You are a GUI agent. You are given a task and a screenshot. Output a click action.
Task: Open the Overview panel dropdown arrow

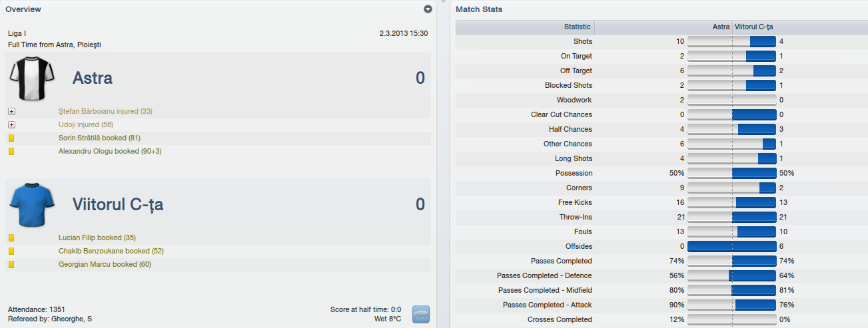(428, 9)
